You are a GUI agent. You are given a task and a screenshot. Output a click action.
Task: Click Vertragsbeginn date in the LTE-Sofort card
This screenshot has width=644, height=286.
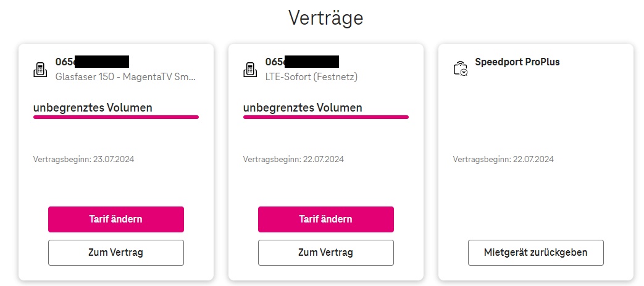[x=293, y=159]
